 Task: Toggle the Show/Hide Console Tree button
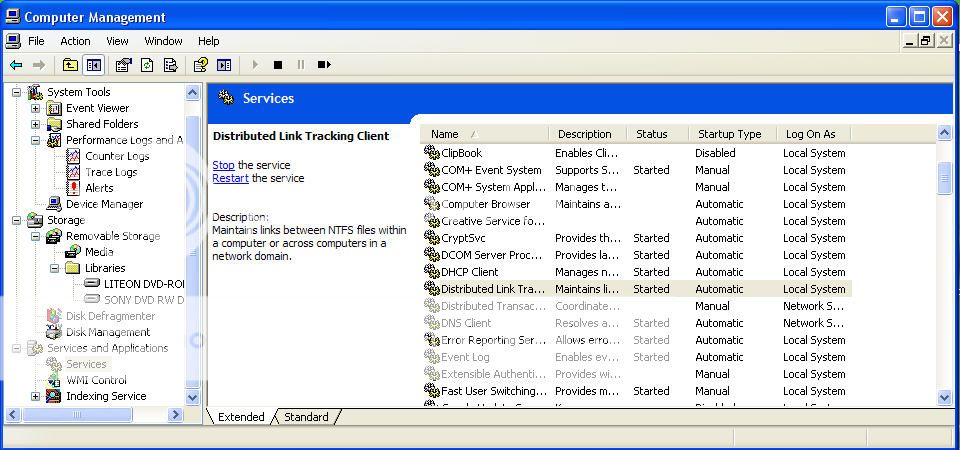tap(94, 65)
